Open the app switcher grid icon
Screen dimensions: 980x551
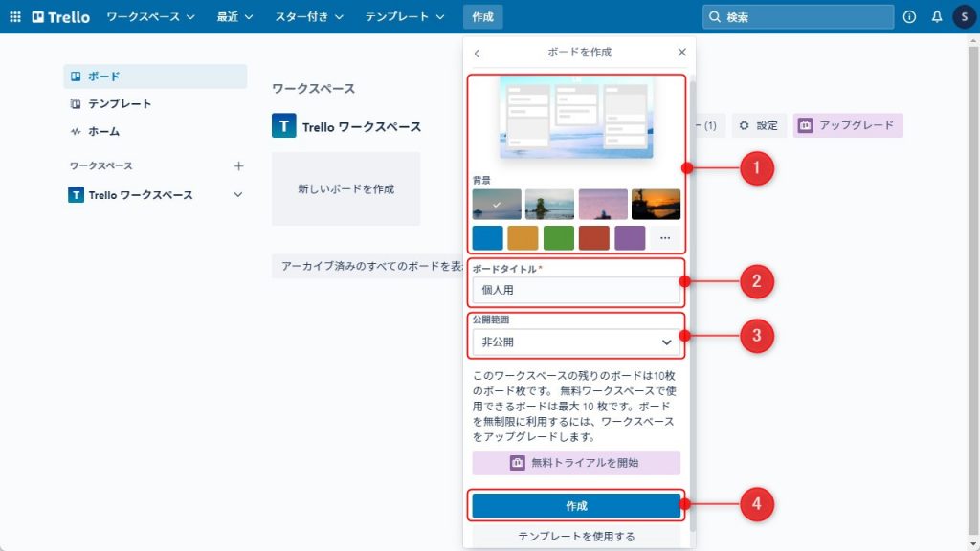pyautogui.click(x=15, y=17)
